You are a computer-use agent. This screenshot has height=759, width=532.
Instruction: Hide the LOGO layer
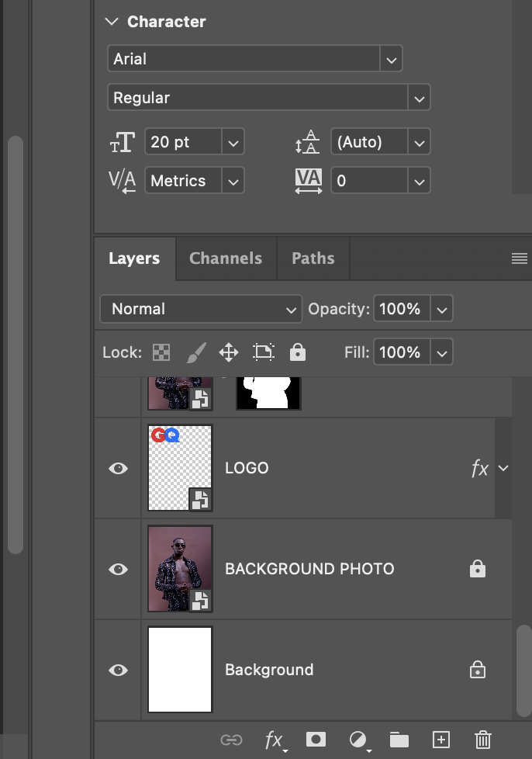click(118, 468)
